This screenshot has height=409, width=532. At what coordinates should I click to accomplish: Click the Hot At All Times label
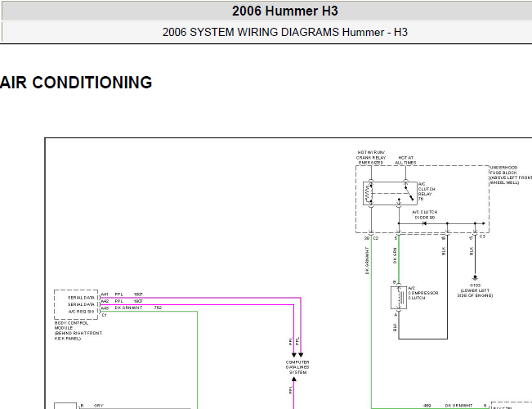pos(405,160)
